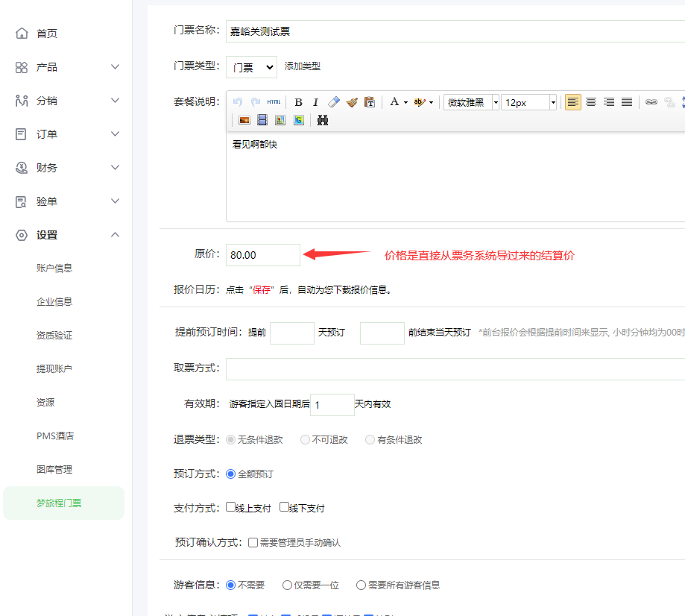
Task: Click the binoculars search icon
Action: [x=323, y=120]
